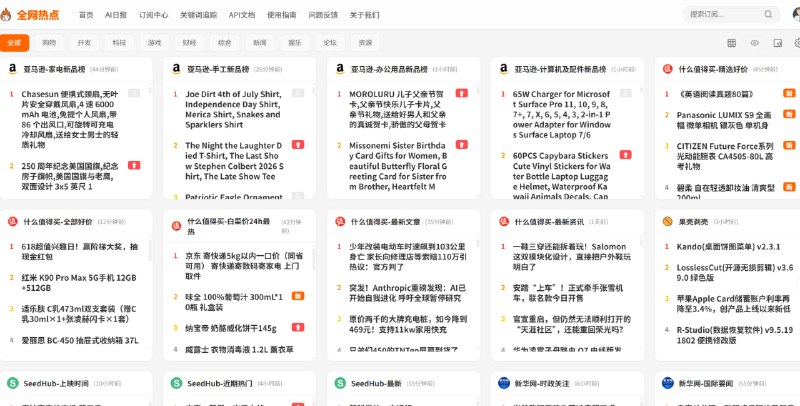Click the 全网热点 flame logo
This screenshot has height=406, width=800.
tap(5, 15)
